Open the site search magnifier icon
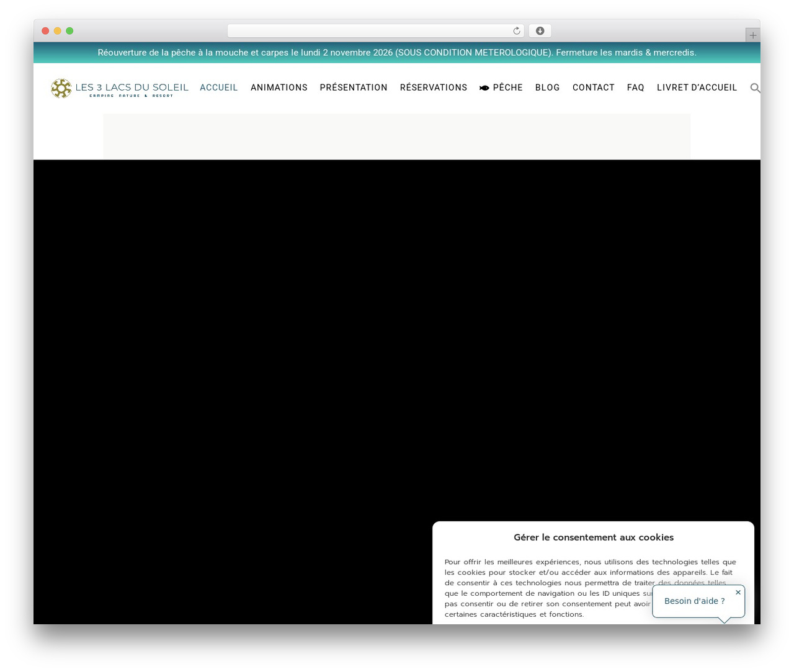This screenshot has height=672, width=794. [755, 88]
